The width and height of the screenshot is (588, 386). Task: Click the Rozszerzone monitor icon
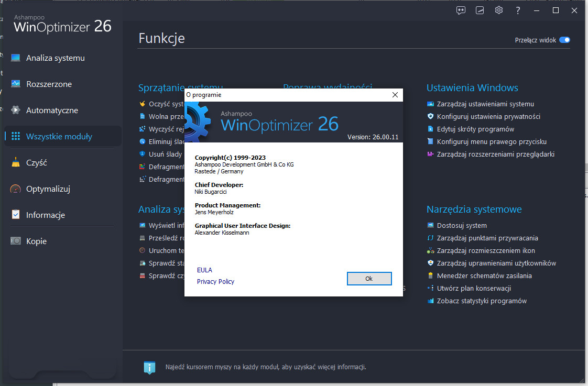tap(15, 84)
